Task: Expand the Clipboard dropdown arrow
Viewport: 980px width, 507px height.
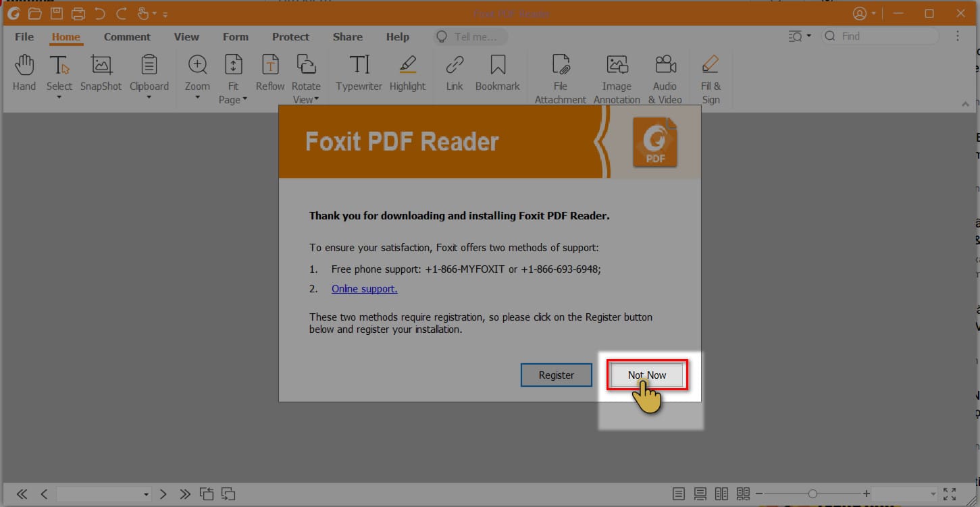Action: tap(149, 98)
